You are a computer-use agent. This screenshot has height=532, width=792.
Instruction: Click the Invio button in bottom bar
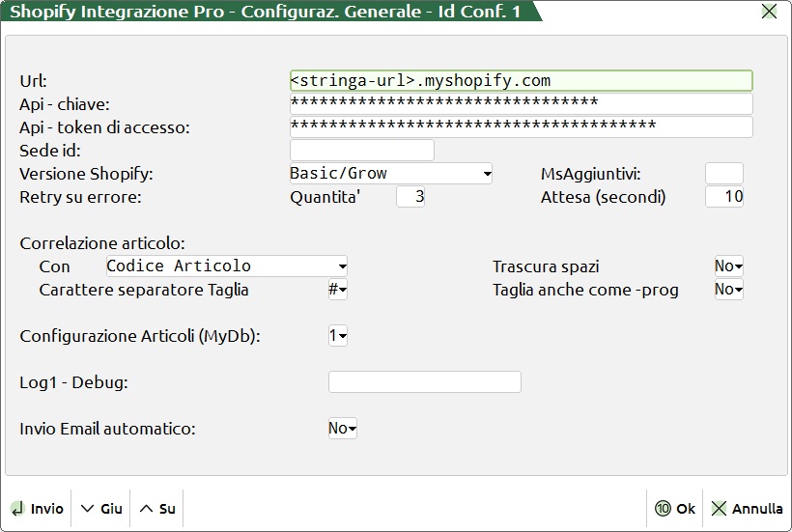click(x=37, y=509)
